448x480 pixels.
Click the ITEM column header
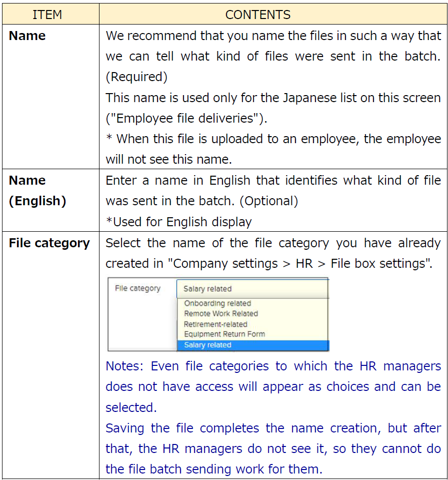pos(47,15)
